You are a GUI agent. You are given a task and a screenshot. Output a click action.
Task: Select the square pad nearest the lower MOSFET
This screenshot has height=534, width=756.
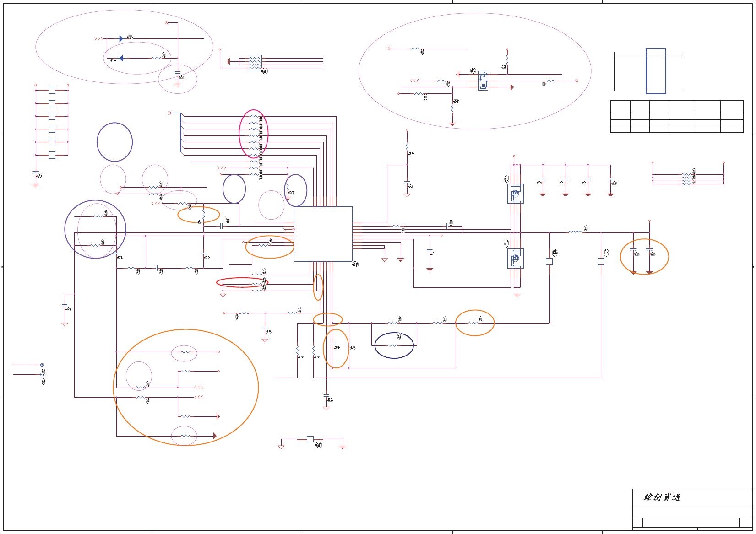click(549, 262)
